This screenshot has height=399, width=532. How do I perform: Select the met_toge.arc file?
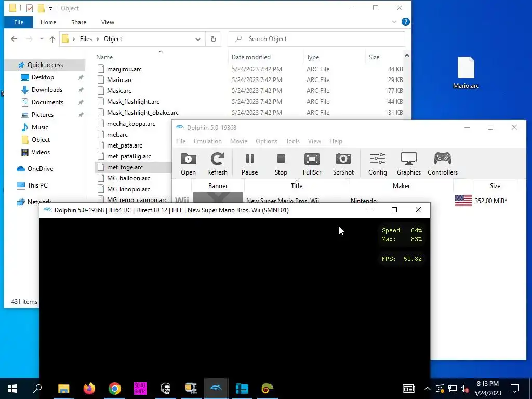(x=125, y=167)
